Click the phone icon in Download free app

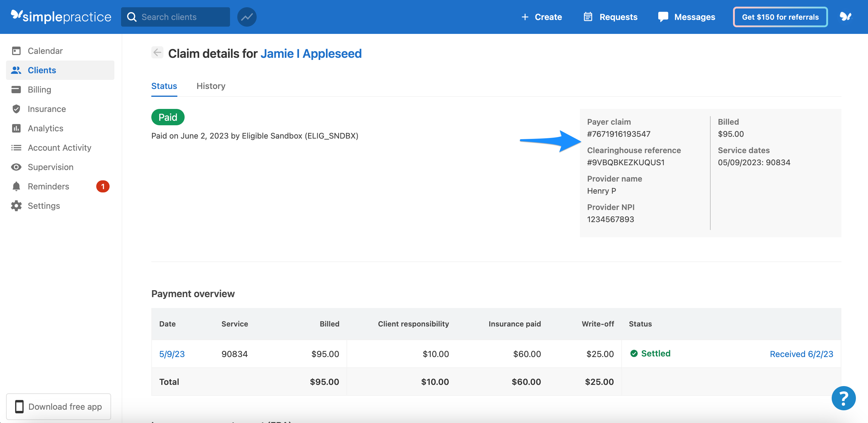coord(19,406)
